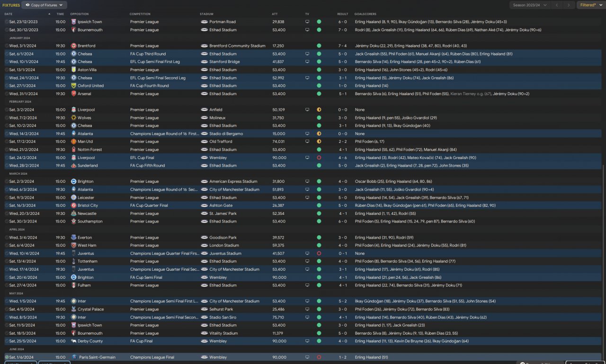The width and height of the screenshot is (606, 364).
Task: Open the 7 - 4 result against Brentford
Action: point(342,46)
